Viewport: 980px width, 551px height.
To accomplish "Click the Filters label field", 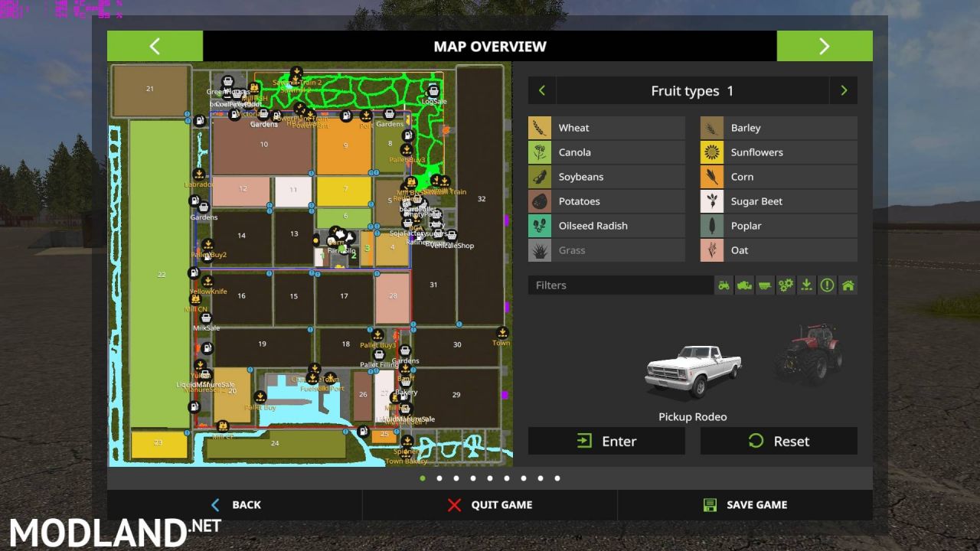I will click(620, 285).
